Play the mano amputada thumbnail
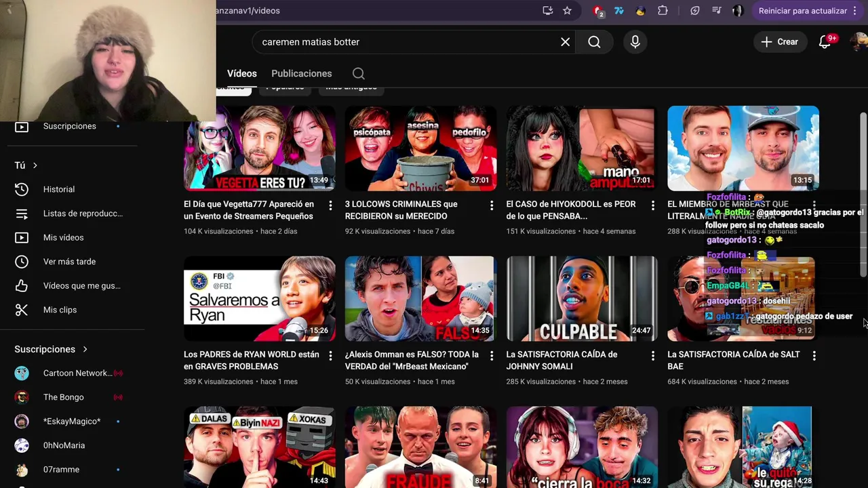The image size is (868, 488). pyautogui.click(x=582, y=148)
